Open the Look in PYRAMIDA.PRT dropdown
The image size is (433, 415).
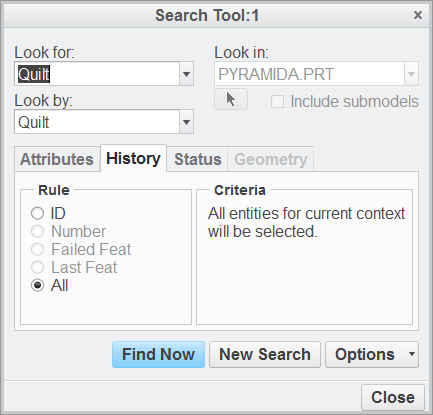(x=316, y=74)
